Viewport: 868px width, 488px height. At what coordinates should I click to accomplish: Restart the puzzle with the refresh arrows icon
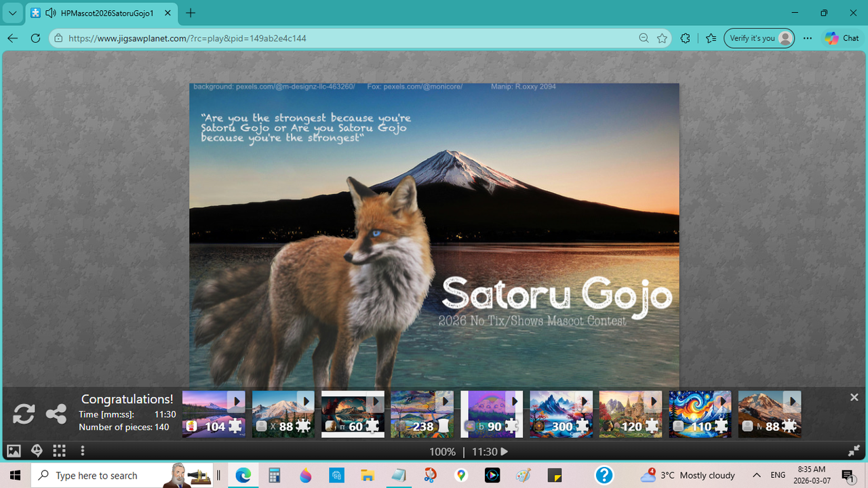pos(23,413)
